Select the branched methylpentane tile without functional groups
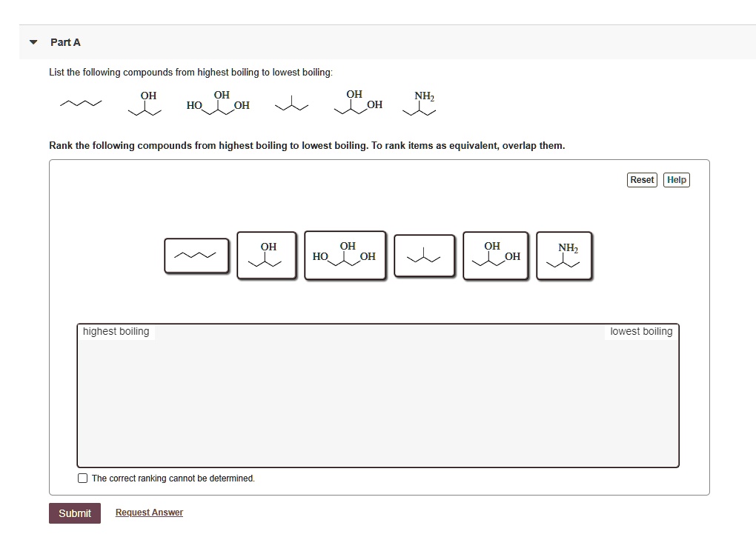756x537 pixels. [424, 256]
